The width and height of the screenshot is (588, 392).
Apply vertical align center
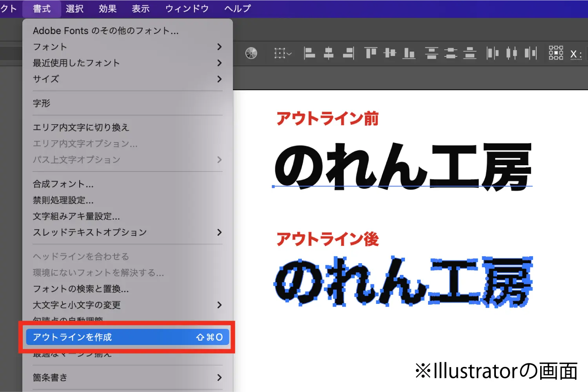(390, 53)
